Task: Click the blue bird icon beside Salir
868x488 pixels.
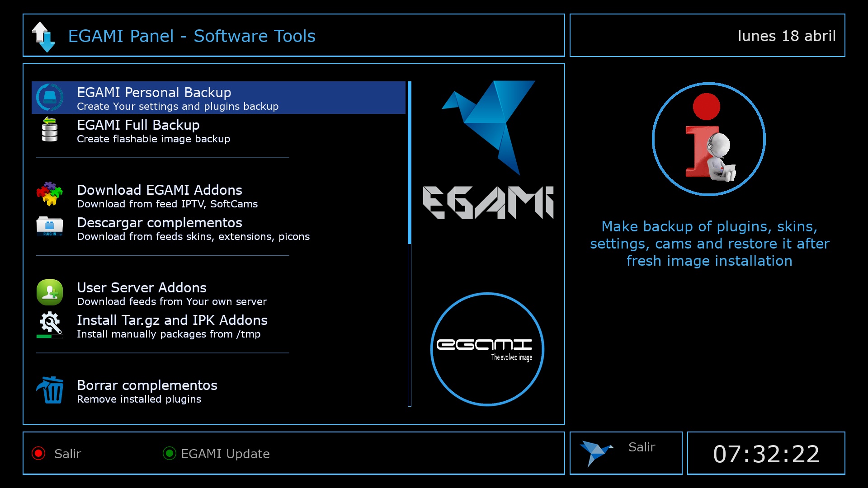Action: click(x=596, y=452)
